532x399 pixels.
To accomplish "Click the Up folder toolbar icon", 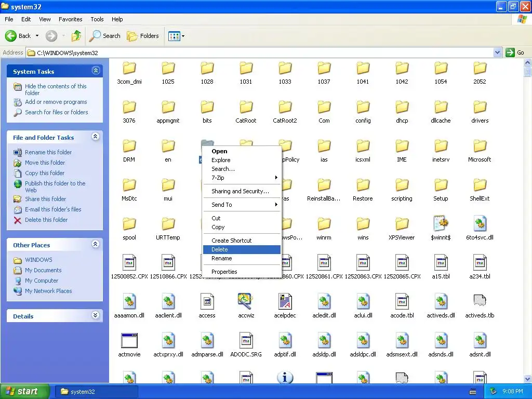I will point(77,36).
